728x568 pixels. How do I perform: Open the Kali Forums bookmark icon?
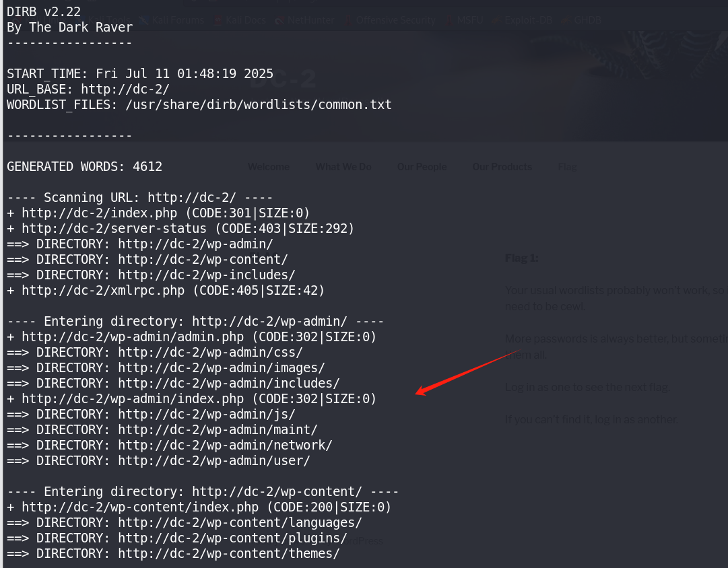(x=144, y=20)
